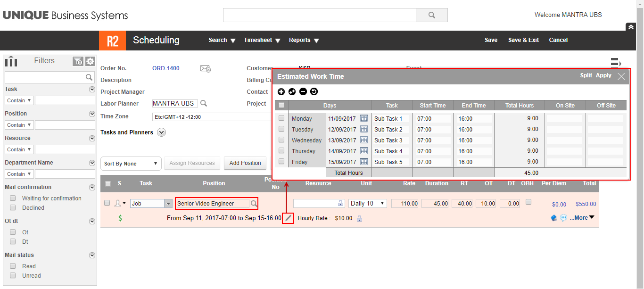The image size is (644, 289).
Task: Click the remove row minus icon
Action: [303, 91]
